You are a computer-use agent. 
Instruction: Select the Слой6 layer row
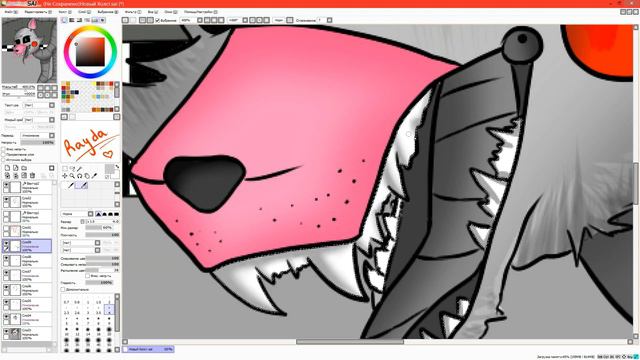coord(27,290)
